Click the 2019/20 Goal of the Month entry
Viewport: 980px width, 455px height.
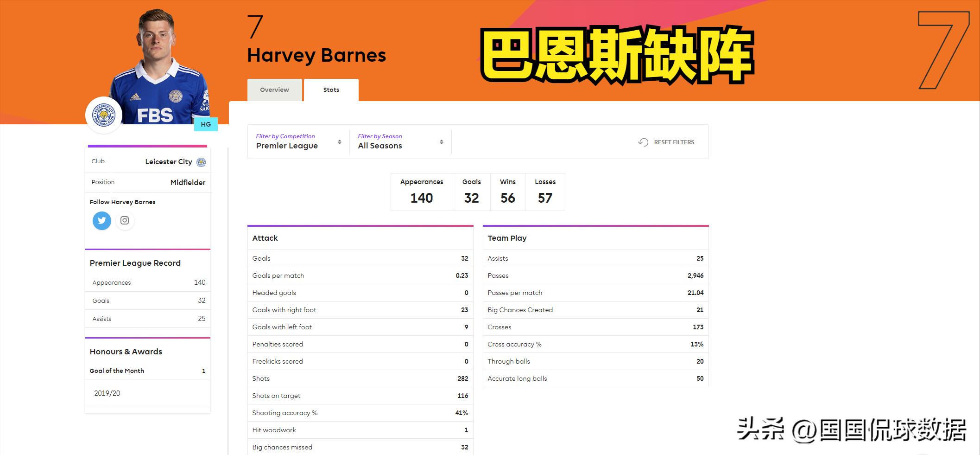coord(107,393)
